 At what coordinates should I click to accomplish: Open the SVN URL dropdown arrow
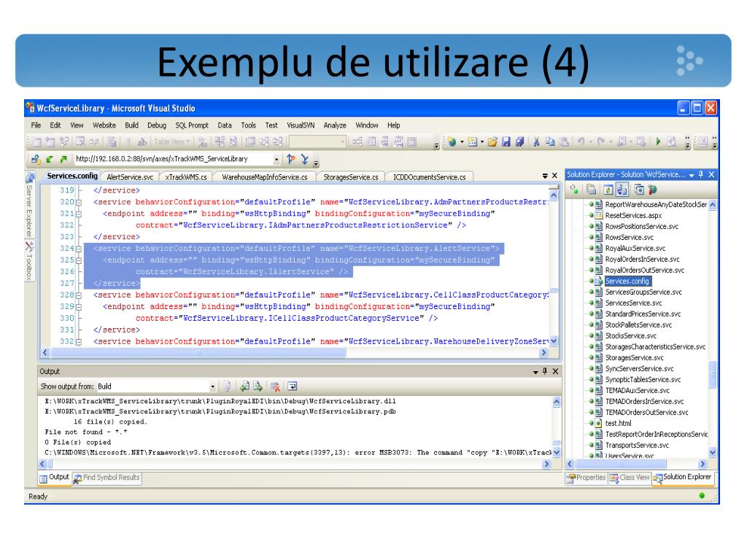(x=276, y=160)
